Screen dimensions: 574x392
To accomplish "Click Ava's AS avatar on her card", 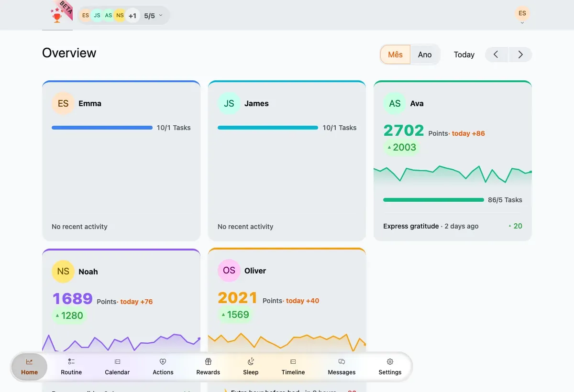I will pyautogui.click(x=395, y=103).
